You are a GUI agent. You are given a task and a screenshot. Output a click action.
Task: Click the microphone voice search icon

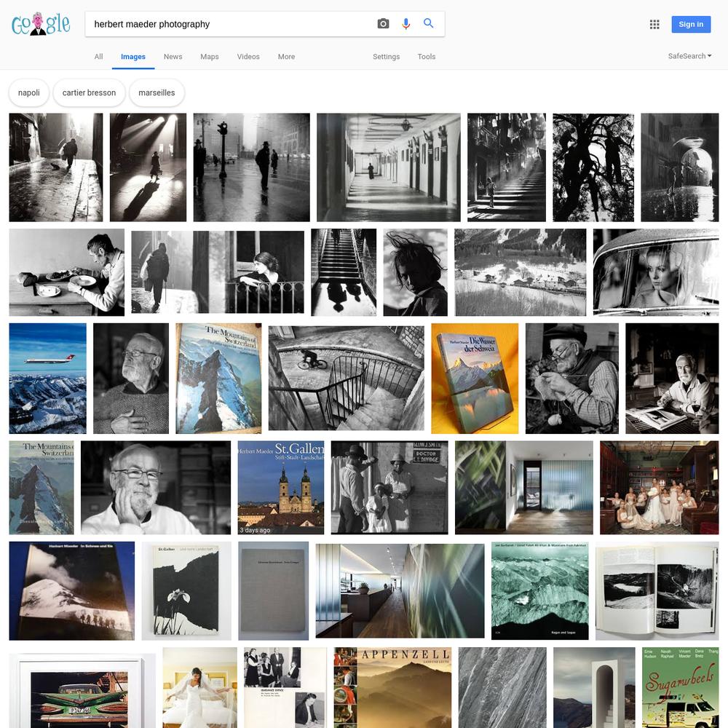coord(405,24)
